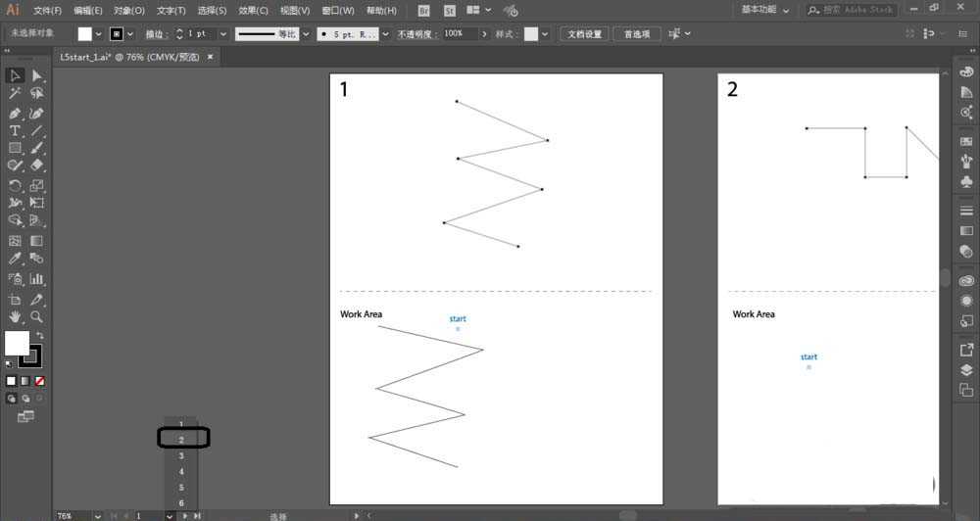The height and width of the screenshot is (521, 980).
Task: Choose the Gradient tool
Action: [37, 241]
